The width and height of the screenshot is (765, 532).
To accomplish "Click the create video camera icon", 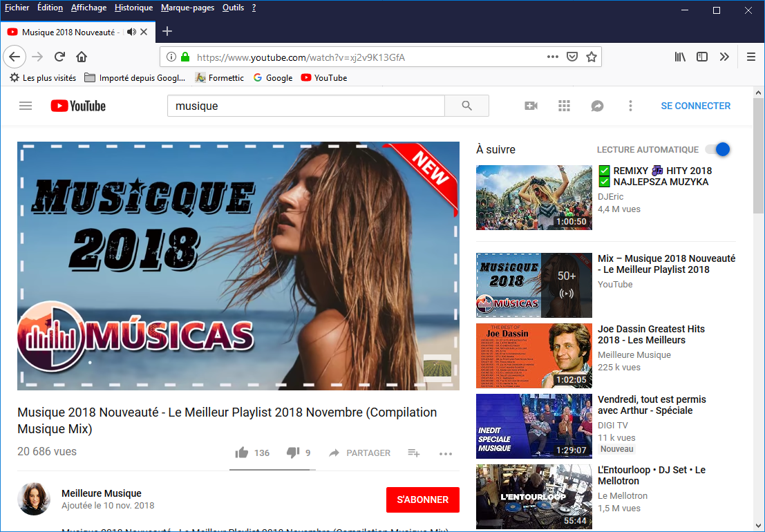I will coord(531,106).
